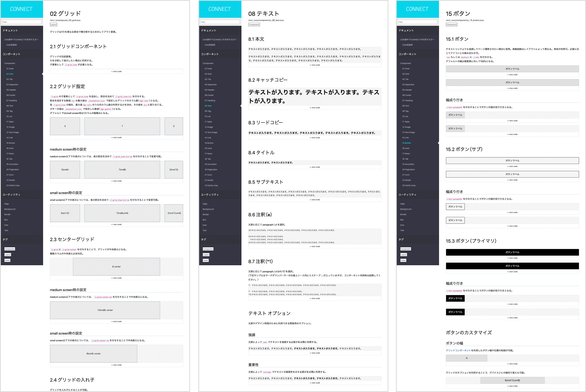The image size is (586, 392).
Task: Open "22 Modal" in the 15 ボタン page sidebar
Action: click(406, 180)
